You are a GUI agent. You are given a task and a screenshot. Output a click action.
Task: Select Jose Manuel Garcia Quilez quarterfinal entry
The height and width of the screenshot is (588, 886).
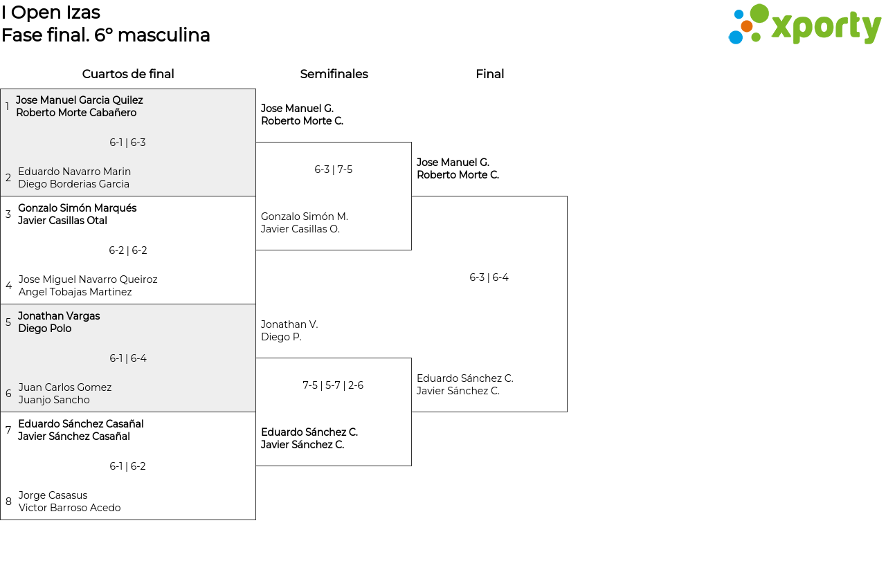pyautogui.click(x=79, y=107)
